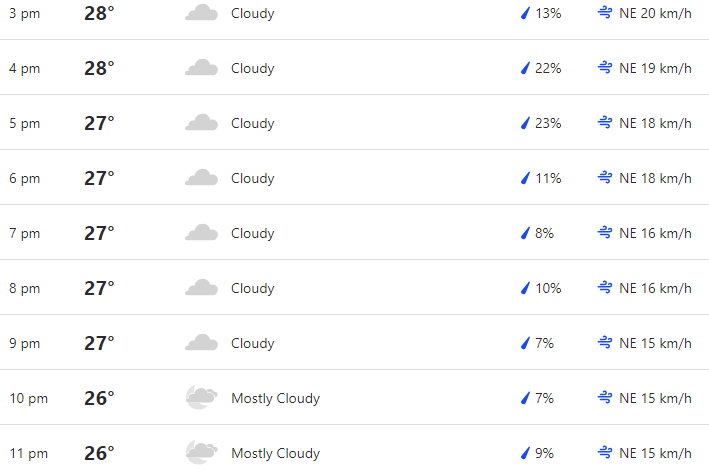Click the 26° temperature at 10 pm

pyautogui.click(x=99, y=398)
